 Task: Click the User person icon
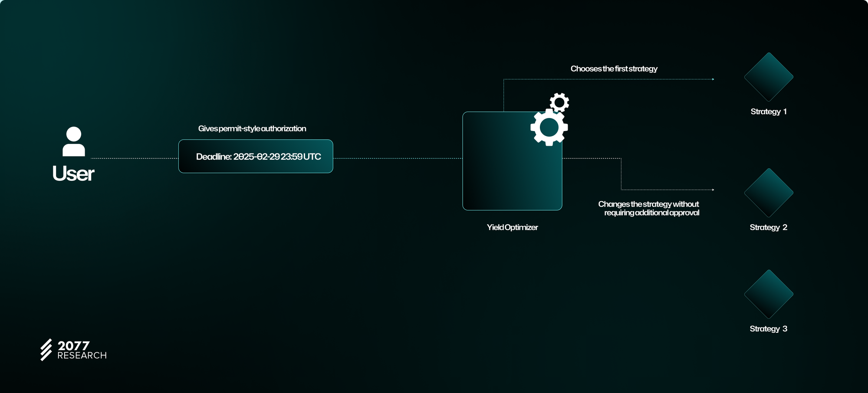[x=74, y=141]
